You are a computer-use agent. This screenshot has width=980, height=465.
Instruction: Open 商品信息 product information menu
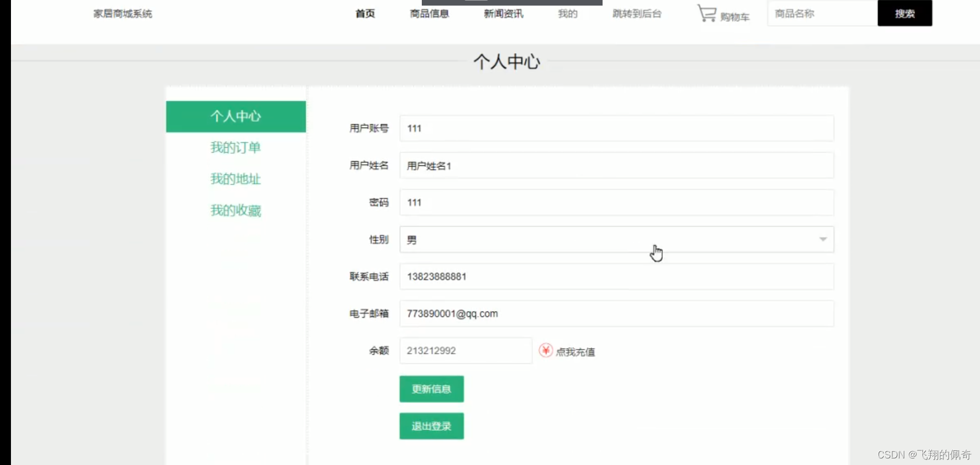429,14
